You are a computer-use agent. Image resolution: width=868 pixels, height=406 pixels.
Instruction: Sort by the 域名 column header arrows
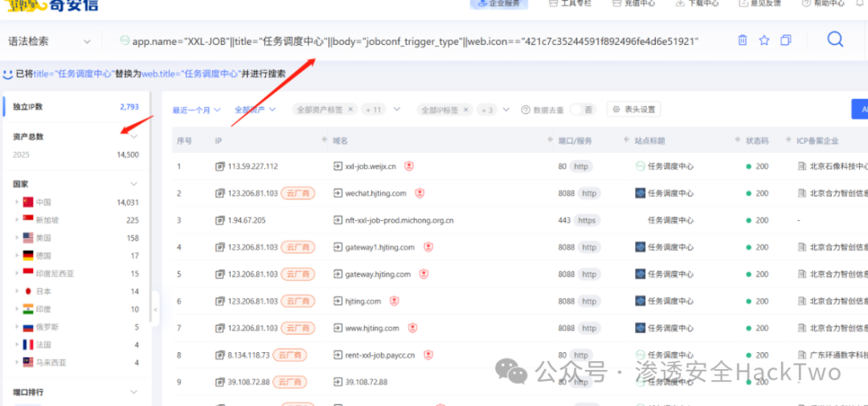(550, 140)
